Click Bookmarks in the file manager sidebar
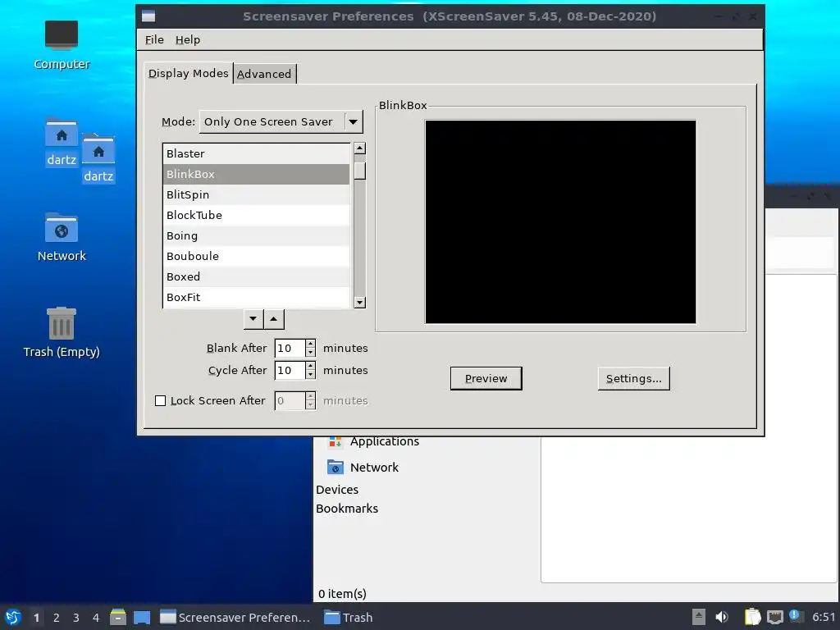The image size is (840, 630). pos(347,509)
